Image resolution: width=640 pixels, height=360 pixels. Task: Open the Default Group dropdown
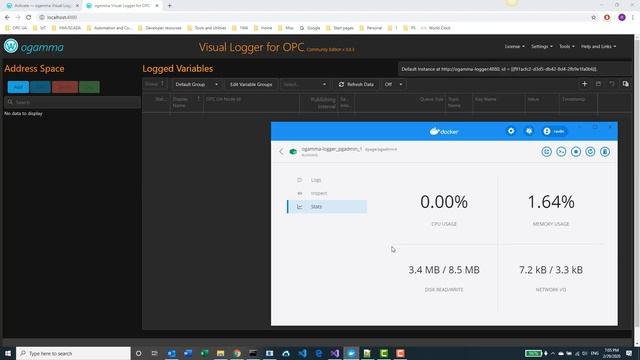point(197,84)
